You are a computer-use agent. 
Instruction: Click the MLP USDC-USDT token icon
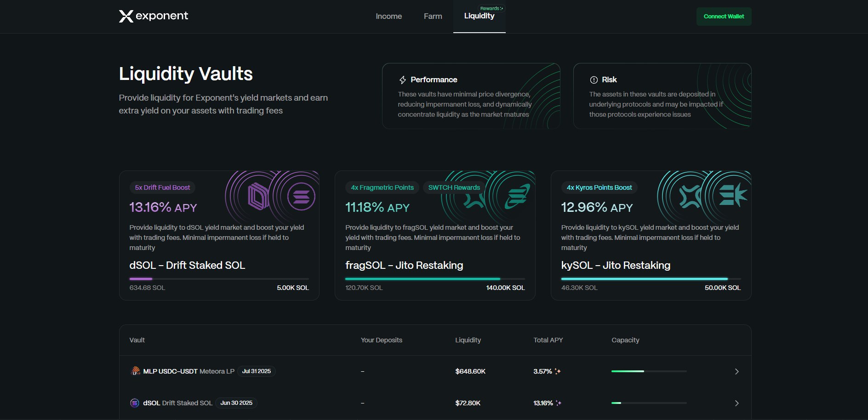tap(136, 371)
